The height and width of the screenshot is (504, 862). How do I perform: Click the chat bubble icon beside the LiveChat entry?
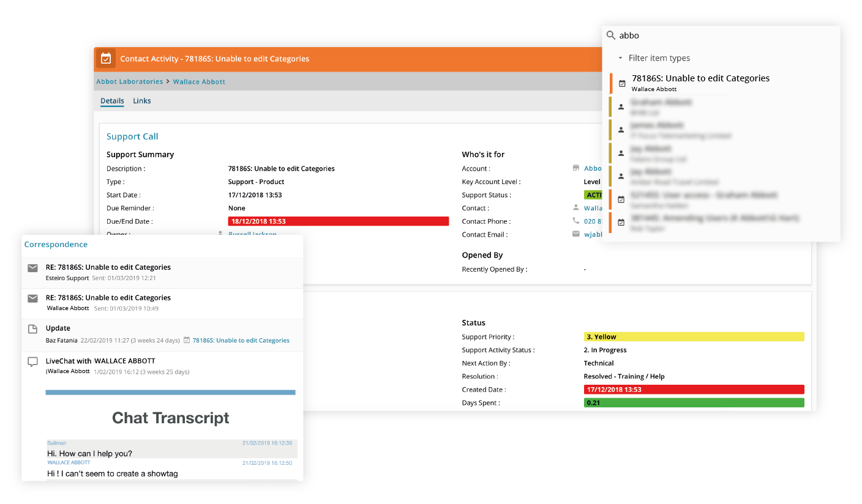point(32,362)
